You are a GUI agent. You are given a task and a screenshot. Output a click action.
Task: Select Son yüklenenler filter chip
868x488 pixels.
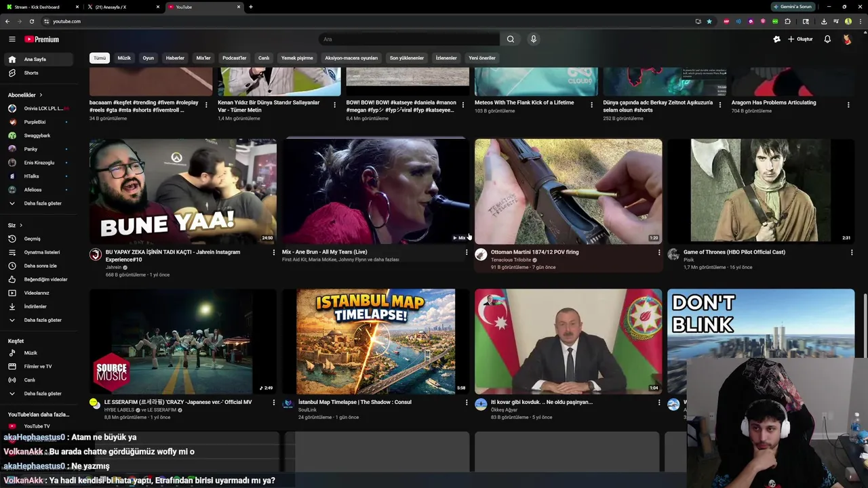coord(407,58)
